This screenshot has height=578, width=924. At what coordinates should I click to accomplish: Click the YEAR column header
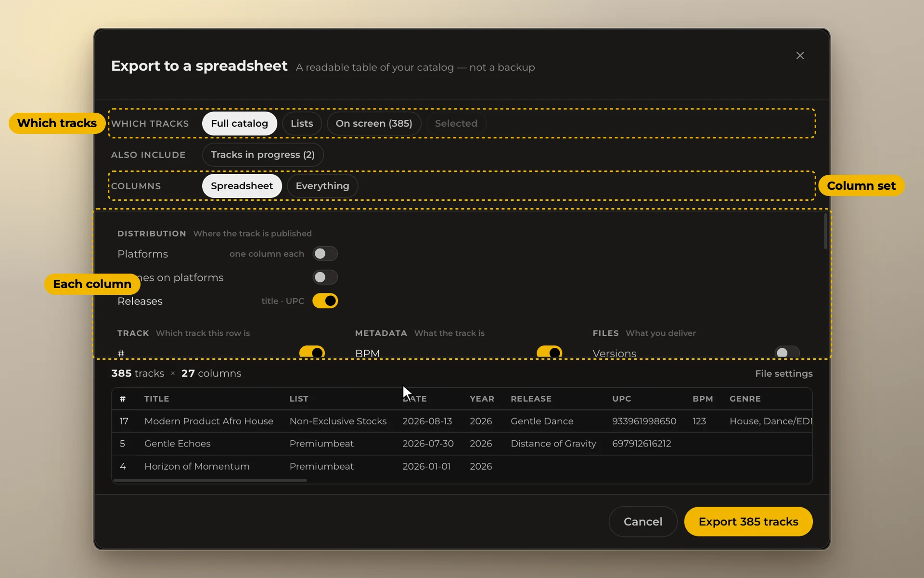tap(482, 399)
